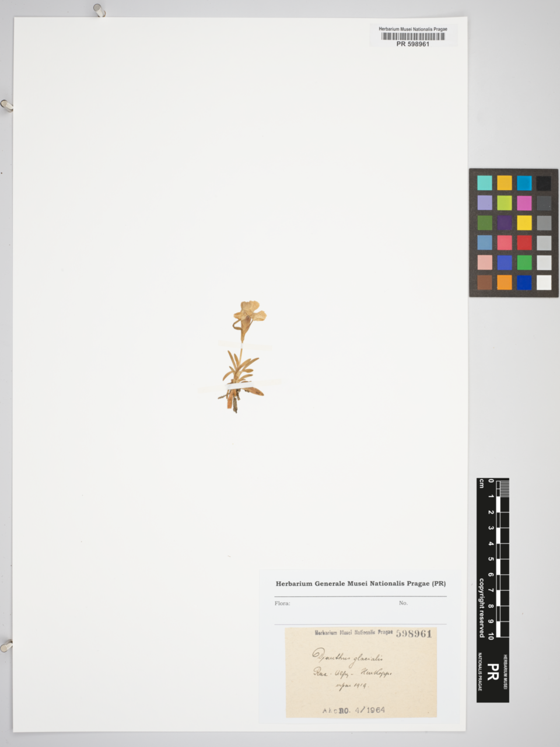This screenshot has width=560, height=747.
Task: Pick the brown swatch in the bottom row
Action: (x=485, y=282)
